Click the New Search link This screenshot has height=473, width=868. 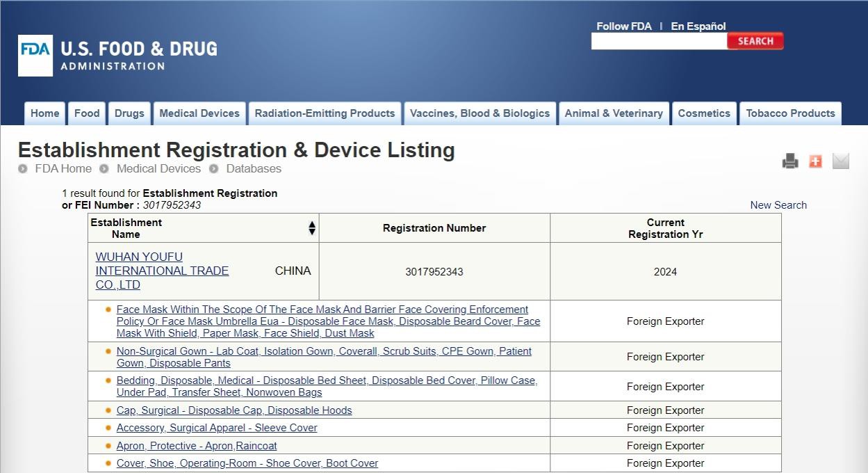[778, 205]
